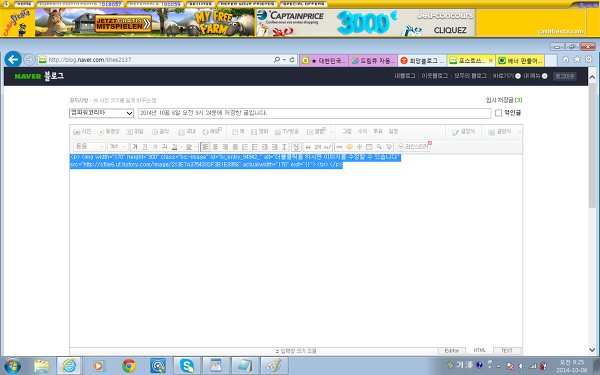Expand background color options arrow
The height and width of the screenshot is (375, 600).
(196, 147)
